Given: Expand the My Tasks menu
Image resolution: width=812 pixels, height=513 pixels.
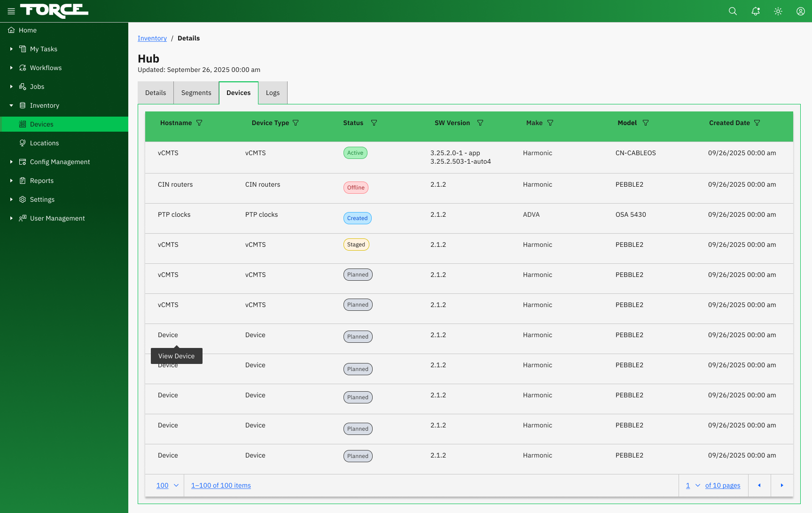Looking at the screenshot, I should [x=11, y=49].
